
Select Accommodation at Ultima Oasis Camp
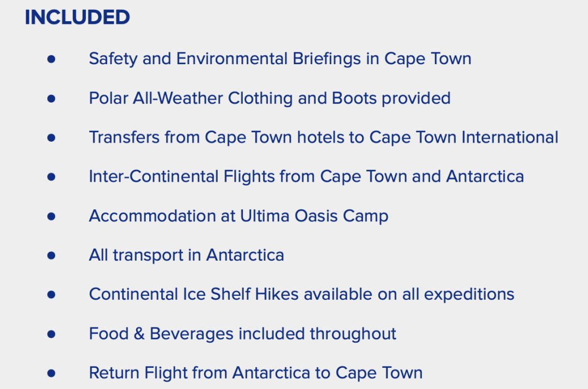click(x=238, y=216)
